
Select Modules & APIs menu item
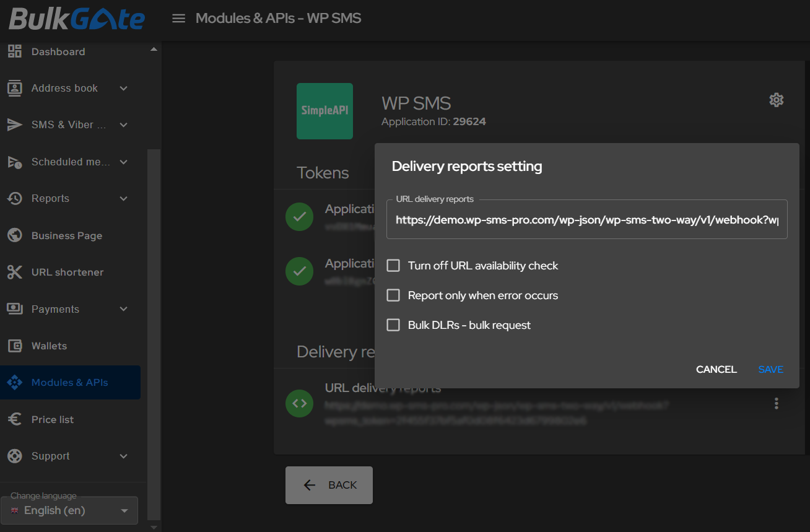tap(70, 382)
